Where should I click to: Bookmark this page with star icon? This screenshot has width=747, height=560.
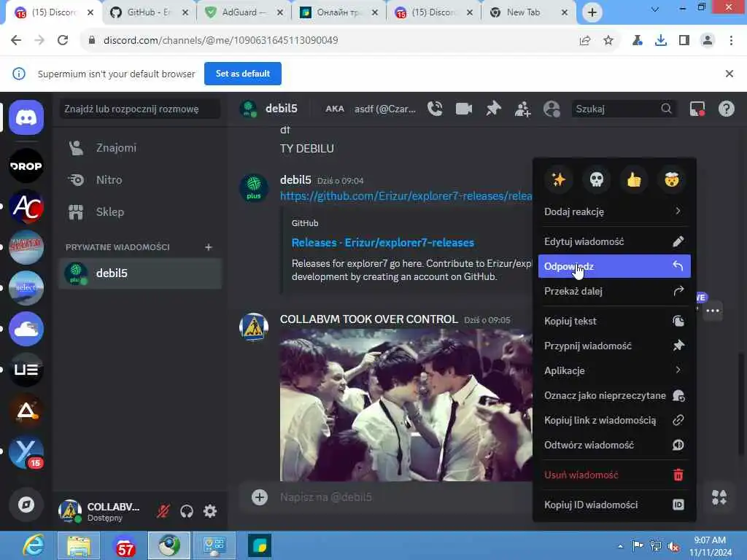point(608,41)
